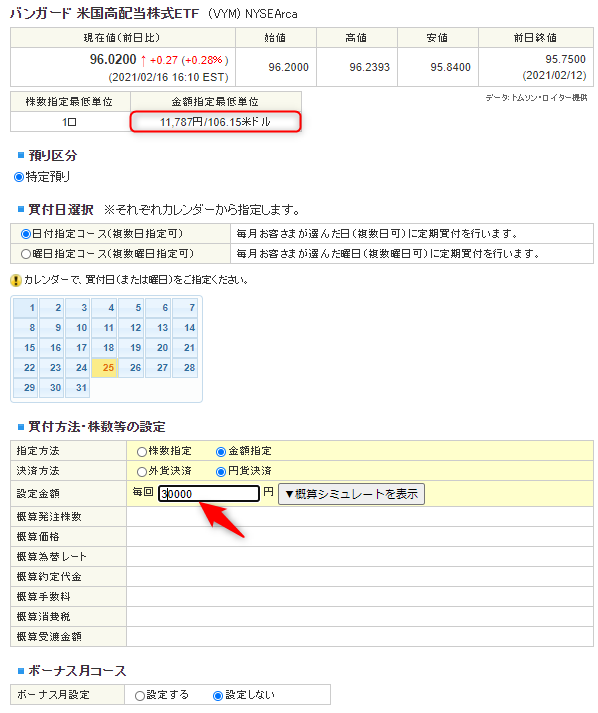Screen dimensions: 598x713
Task: Pick day 9 in the calendar
Action: pyautogui.click(x=52, y=328)
